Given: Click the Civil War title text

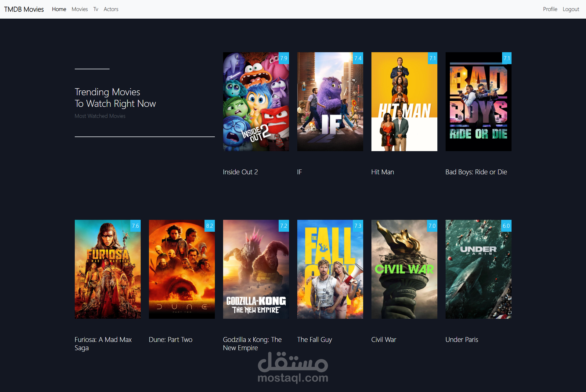Looking at the screenshot, I should (384, 339).
